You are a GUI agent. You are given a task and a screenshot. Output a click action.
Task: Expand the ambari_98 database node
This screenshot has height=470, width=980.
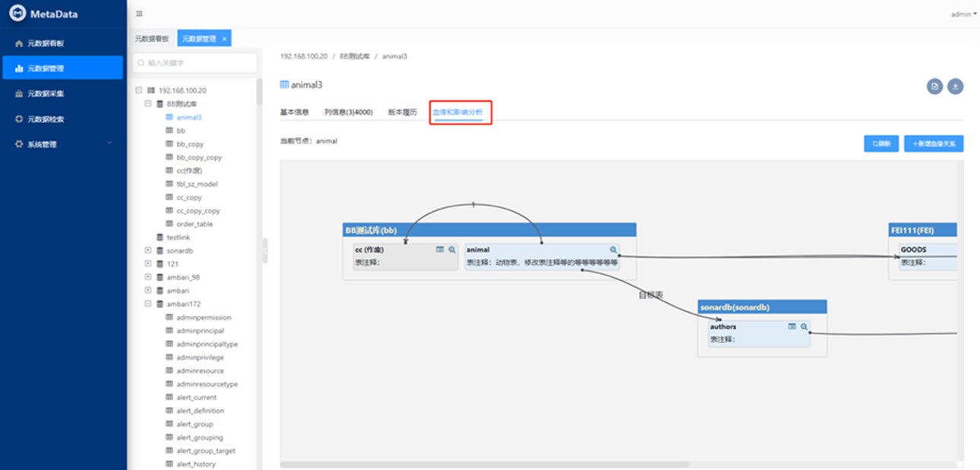(x=148, y=277)
